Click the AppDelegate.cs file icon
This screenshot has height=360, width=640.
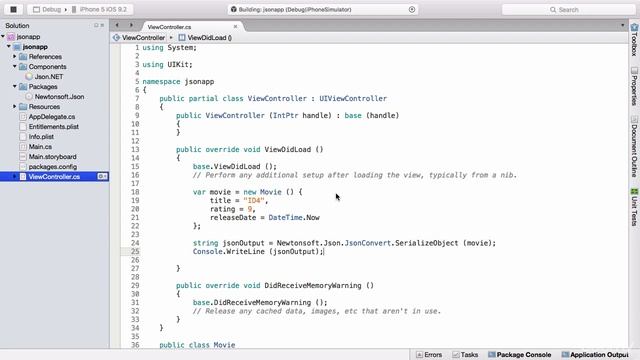coord(23,117)
